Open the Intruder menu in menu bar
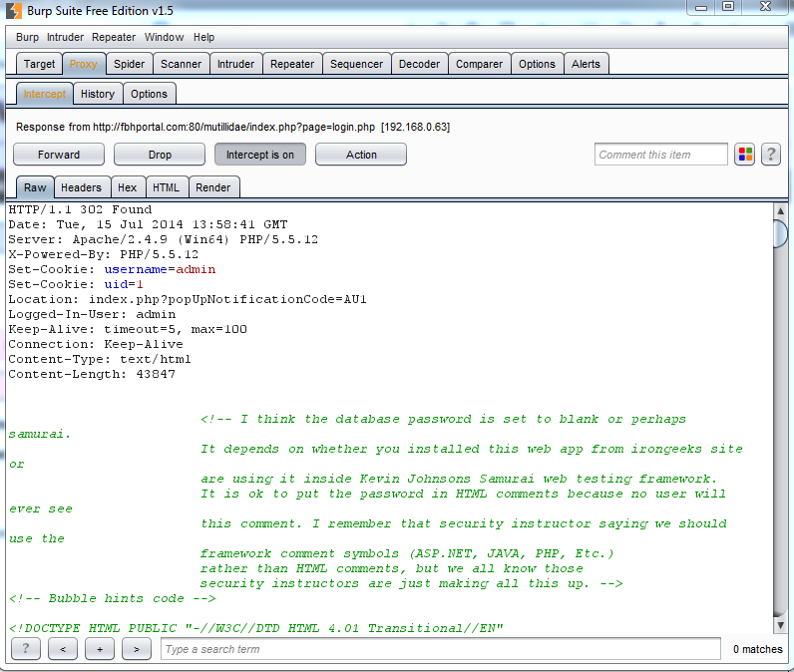Viewport: 794px width, 672px height. point(65,37)
